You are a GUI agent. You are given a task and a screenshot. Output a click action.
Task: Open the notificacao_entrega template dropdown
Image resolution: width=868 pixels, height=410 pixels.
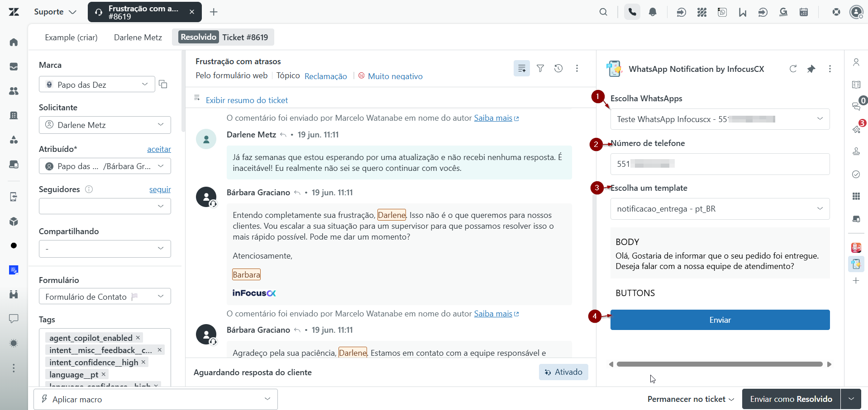(x=720, y=209)
